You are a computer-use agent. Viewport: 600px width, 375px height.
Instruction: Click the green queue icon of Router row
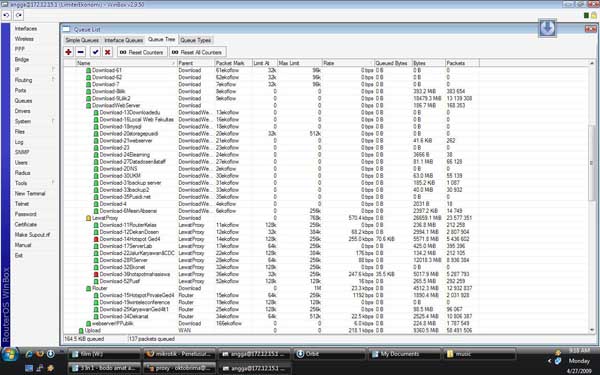(x=88, y=289)
